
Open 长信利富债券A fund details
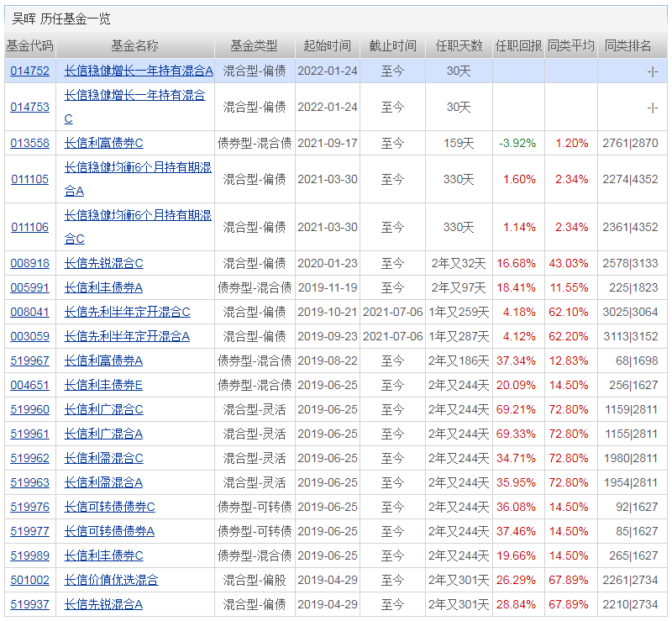103,360
